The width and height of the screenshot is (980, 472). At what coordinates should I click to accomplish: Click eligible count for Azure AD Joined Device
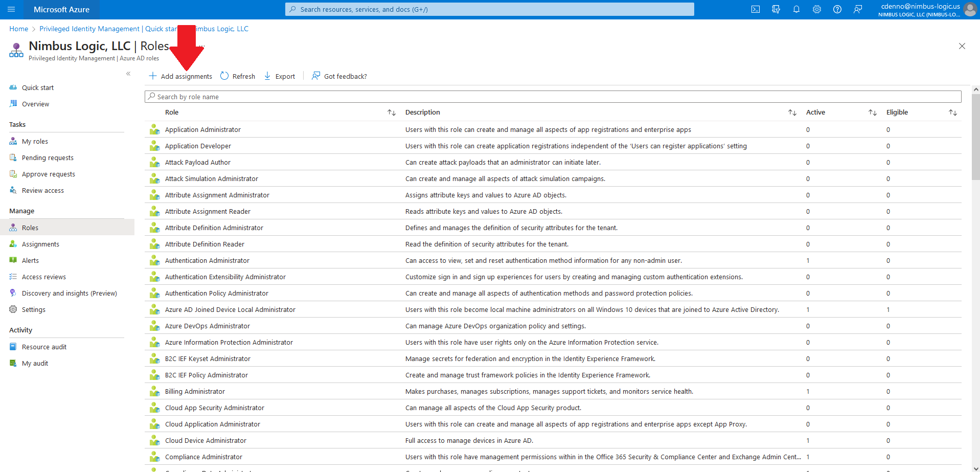coord(888,310)
